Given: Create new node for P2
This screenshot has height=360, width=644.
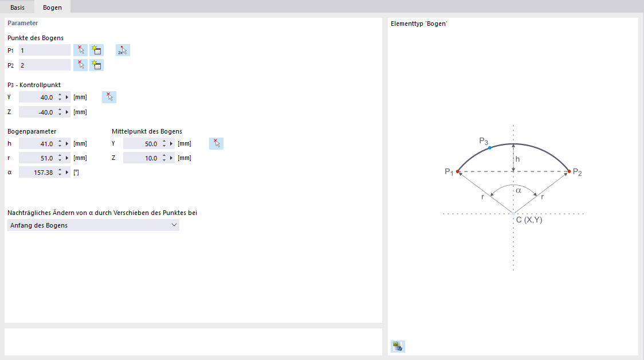Looking at the screenshot, I should pos(96,65).
